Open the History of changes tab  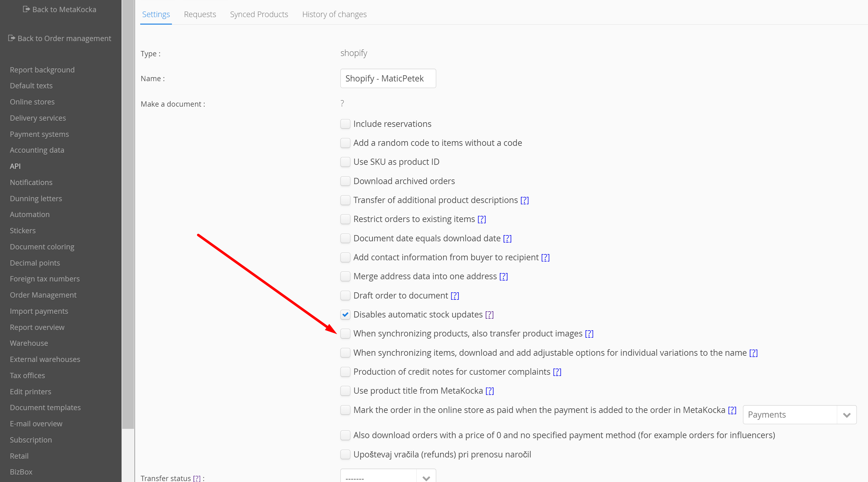334,14
